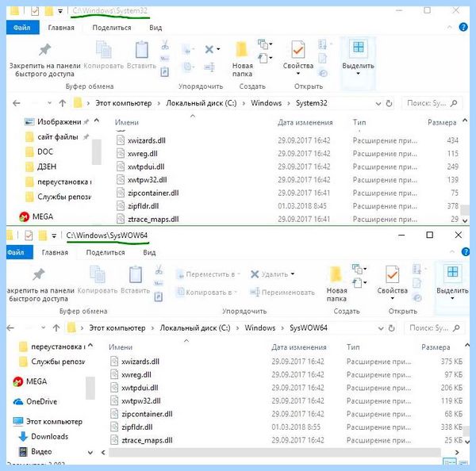Click scissors Cut icon in System32 ribbon
The height and width of the screenshot is (471, 476).
[x=165, y=45]
